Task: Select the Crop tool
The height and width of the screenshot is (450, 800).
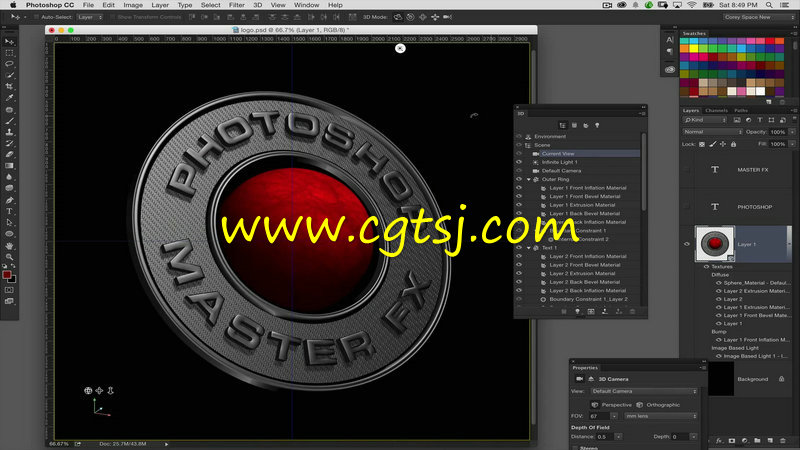Action: tap(9, 87)
